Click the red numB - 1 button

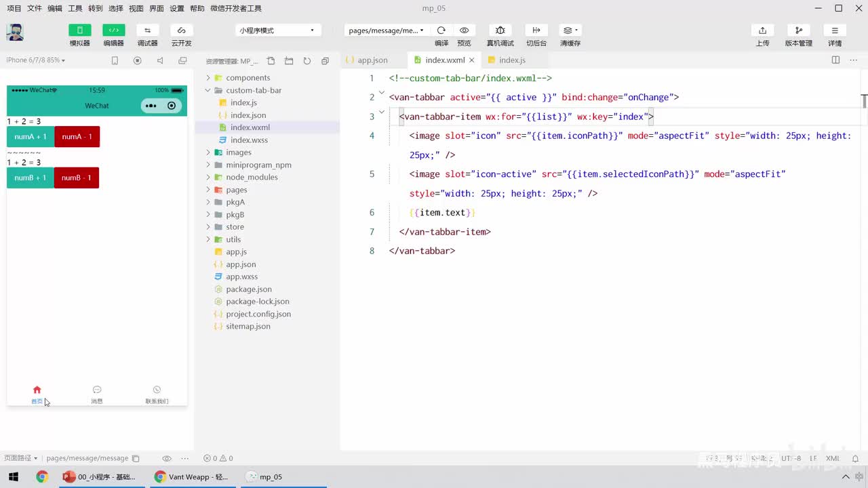pos(77,178)
